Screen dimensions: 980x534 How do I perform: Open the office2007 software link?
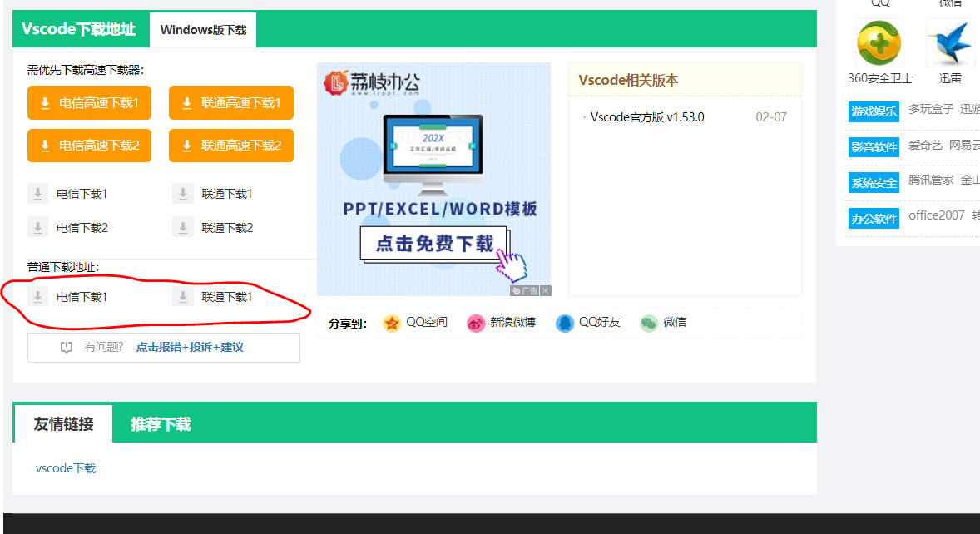click(x=937, y=215)
